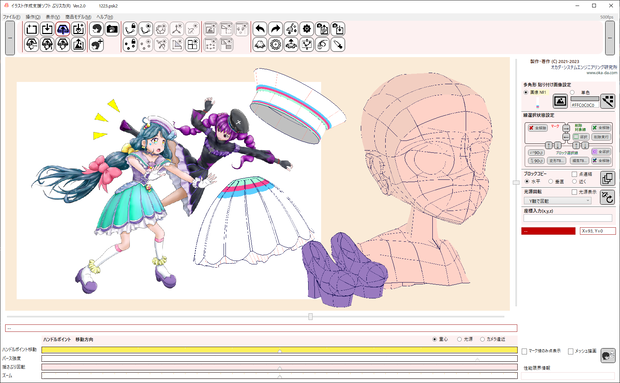Click the paste image picture button
The height and width of the screenshot is (383, 620).
point(560,101)
